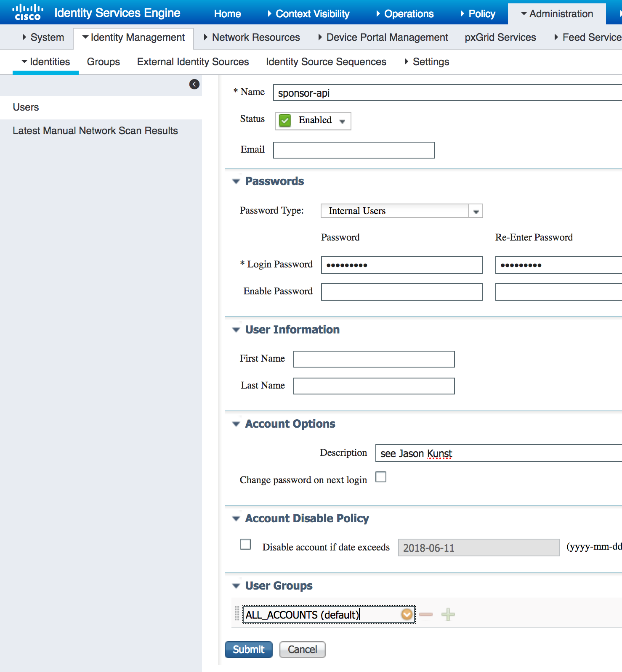Click the Re-Enter Login Password field
This screenshot has width=622, height=672.
point(558,265)
